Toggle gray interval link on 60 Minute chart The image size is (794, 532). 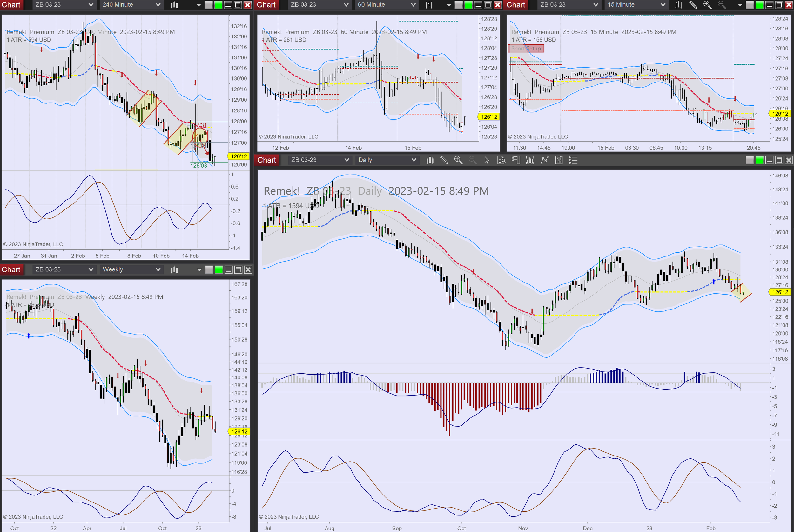459,5
